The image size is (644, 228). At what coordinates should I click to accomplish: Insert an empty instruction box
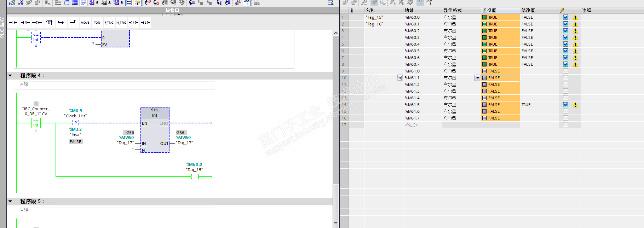[49, 23]
